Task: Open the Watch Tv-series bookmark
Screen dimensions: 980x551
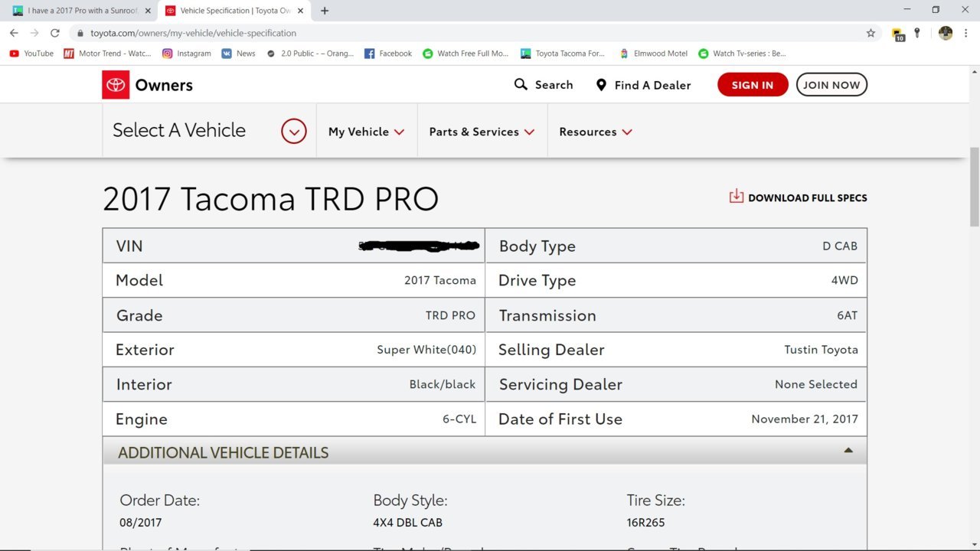Action: click(x=742, y=54)
